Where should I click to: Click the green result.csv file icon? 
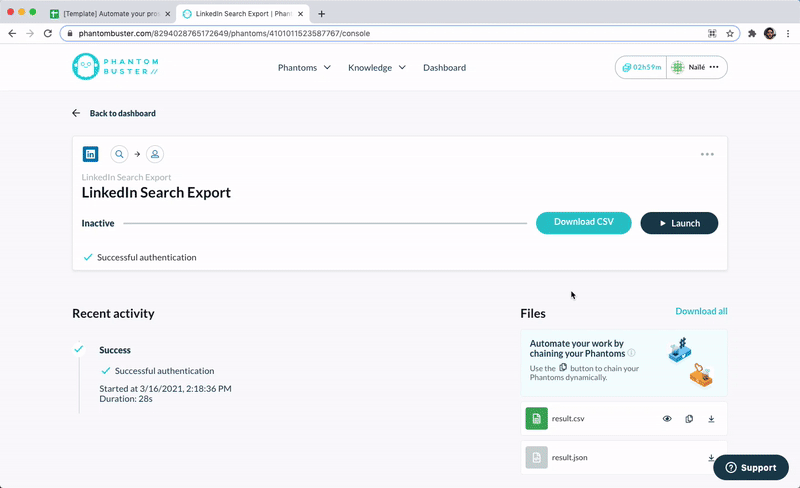pos(537,419)
